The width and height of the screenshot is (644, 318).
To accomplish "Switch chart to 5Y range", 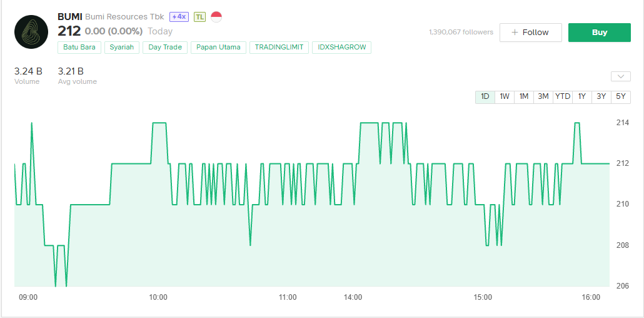I will click(621, 96).
